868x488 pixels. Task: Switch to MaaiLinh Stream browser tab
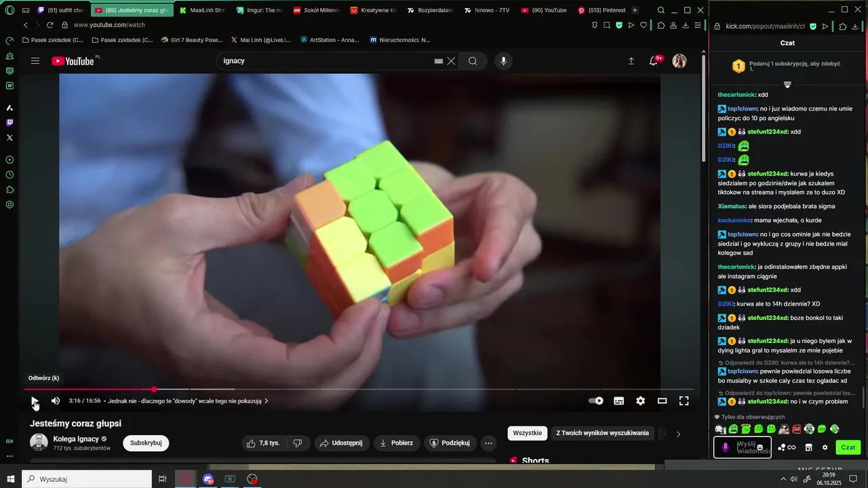click(x=201, y=10)
